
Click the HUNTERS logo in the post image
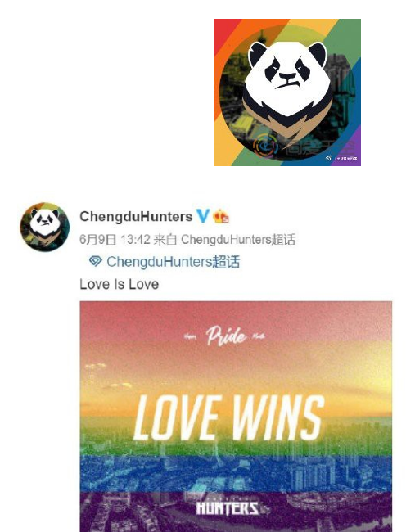pos(228,508)
